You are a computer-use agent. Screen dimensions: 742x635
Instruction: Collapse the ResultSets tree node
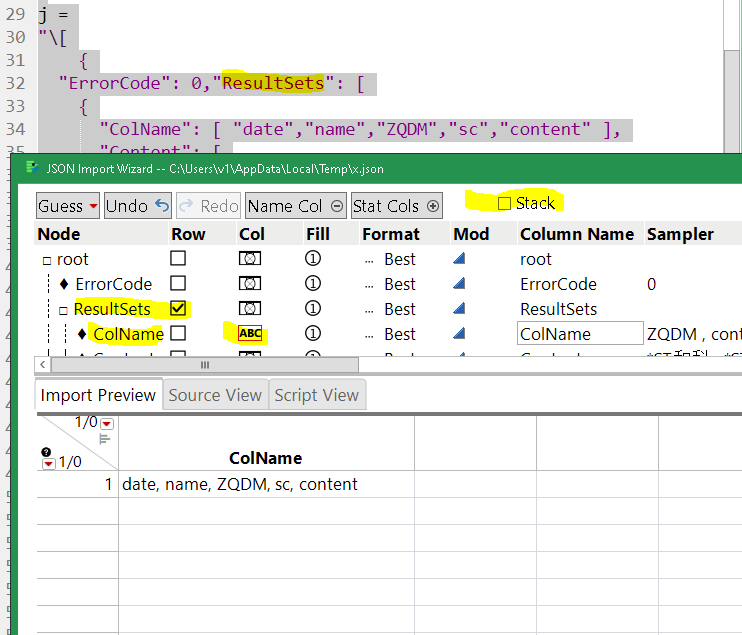pyautogui.click(x=63, y=310)
